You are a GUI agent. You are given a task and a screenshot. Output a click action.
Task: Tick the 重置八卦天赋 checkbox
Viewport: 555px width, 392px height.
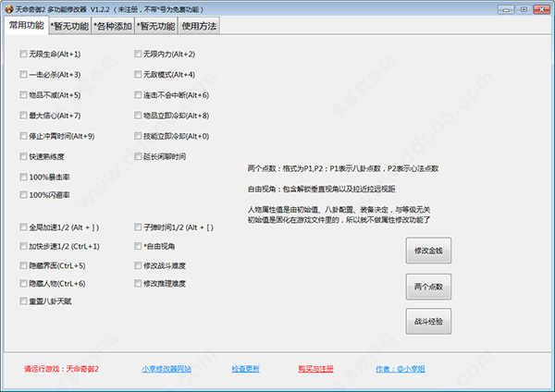coord(23,301)
